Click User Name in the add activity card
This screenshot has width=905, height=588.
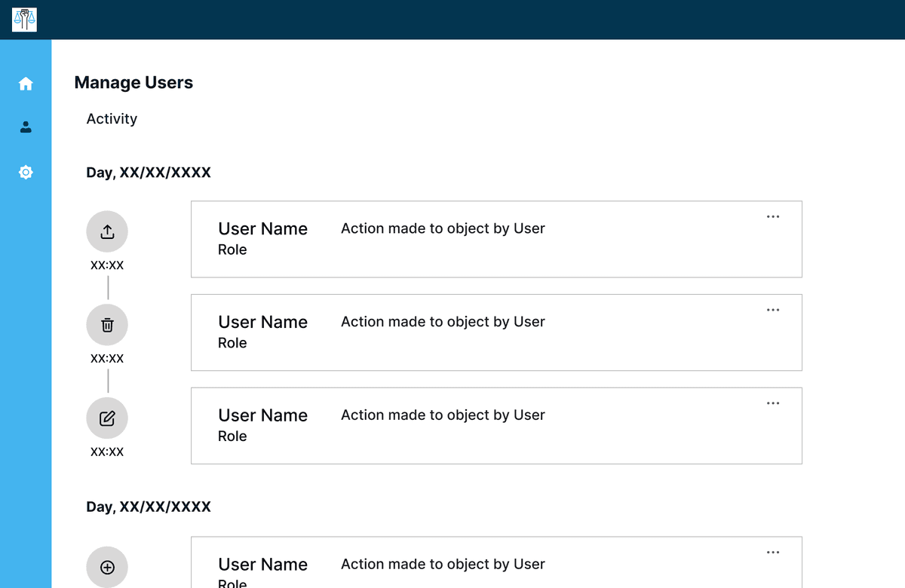[x=262, y=565]
